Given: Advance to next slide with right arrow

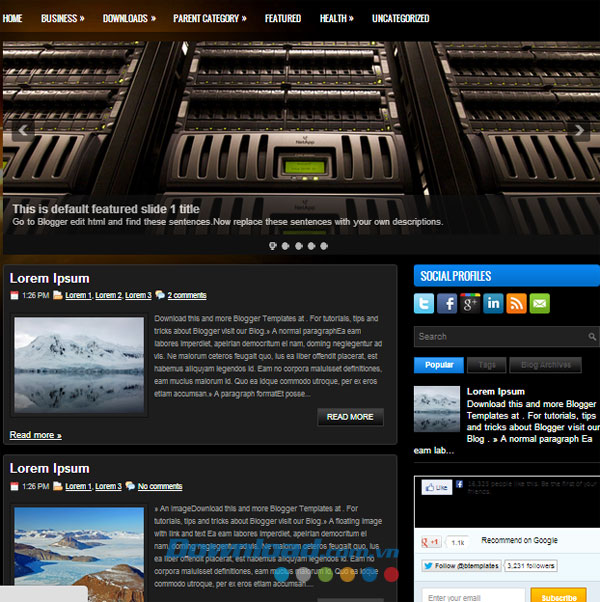Looking at the screenshot, I should (577, 129).
